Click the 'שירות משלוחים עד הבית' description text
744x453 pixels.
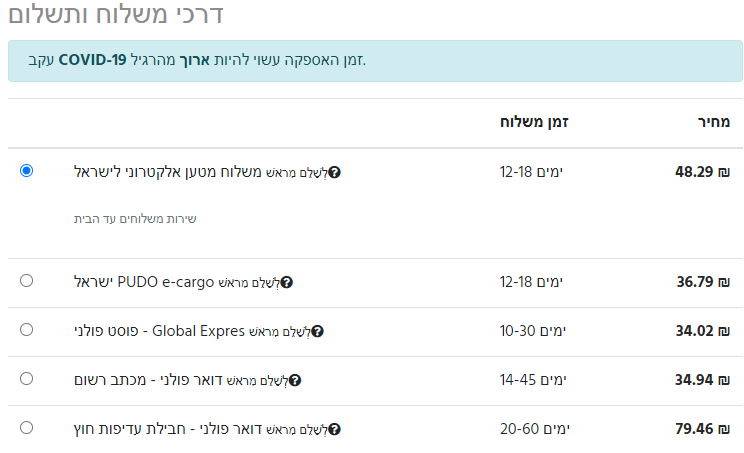[x=135, y=218]
